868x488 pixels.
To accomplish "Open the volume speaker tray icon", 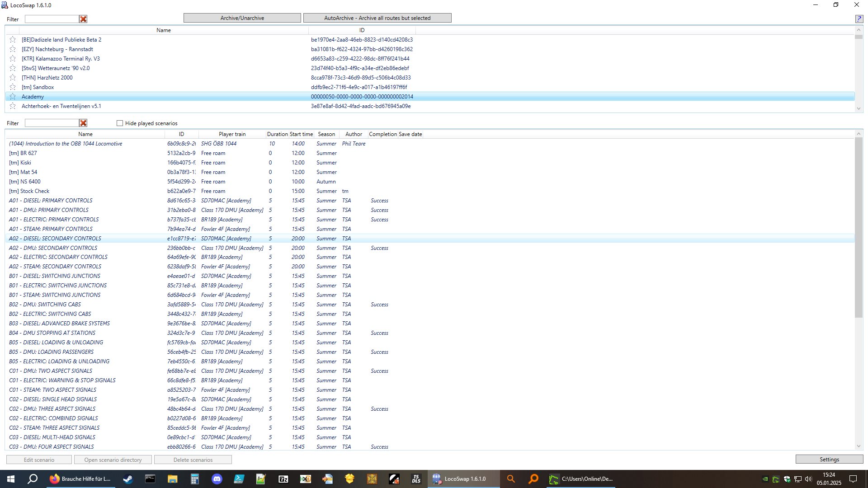I will coord(808,479).
